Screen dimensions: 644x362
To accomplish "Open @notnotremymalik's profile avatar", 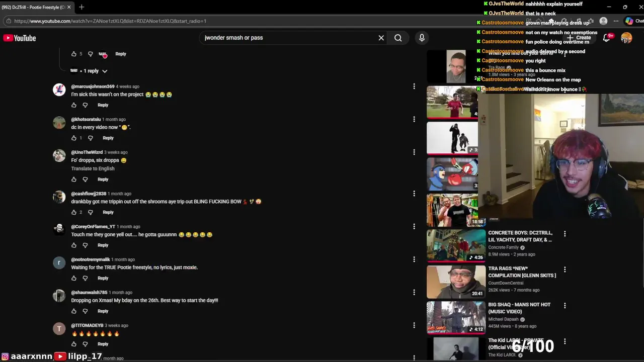I will point(59,262).
